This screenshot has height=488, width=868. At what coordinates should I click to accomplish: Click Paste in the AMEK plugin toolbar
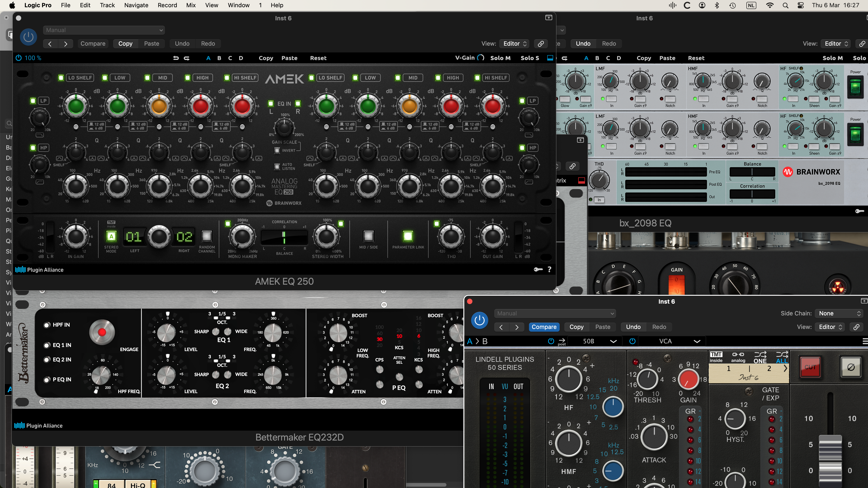(289, 58)
